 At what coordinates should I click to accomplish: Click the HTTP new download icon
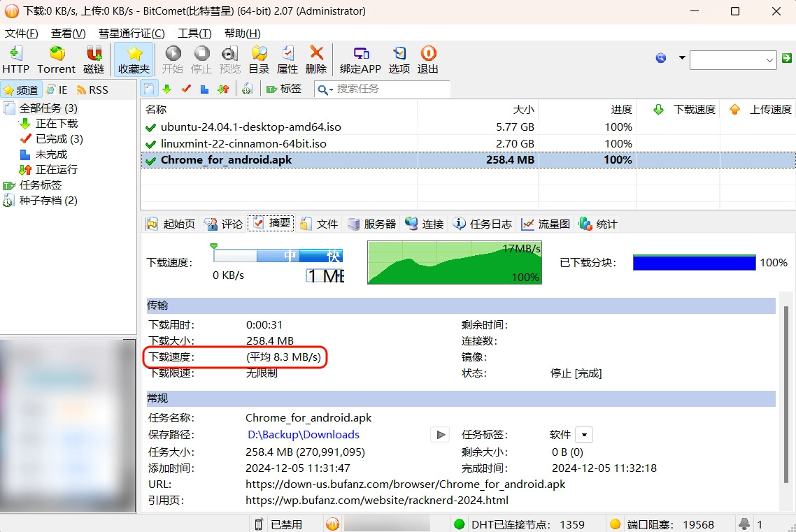coord(15,60)
